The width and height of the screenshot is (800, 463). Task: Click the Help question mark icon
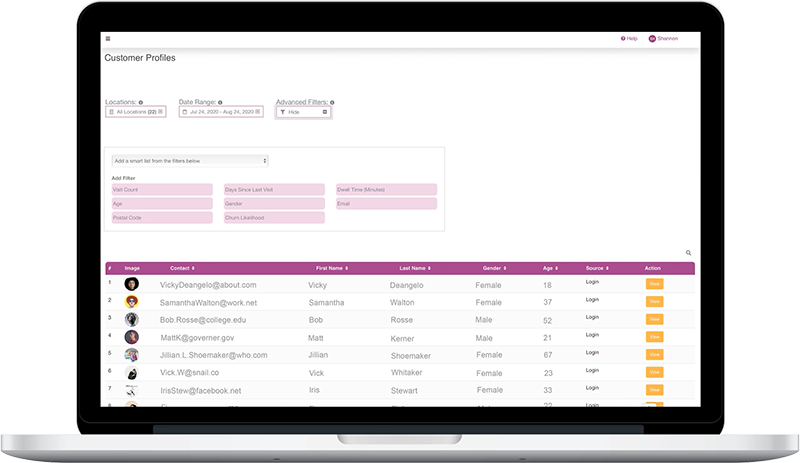[623, 39]
